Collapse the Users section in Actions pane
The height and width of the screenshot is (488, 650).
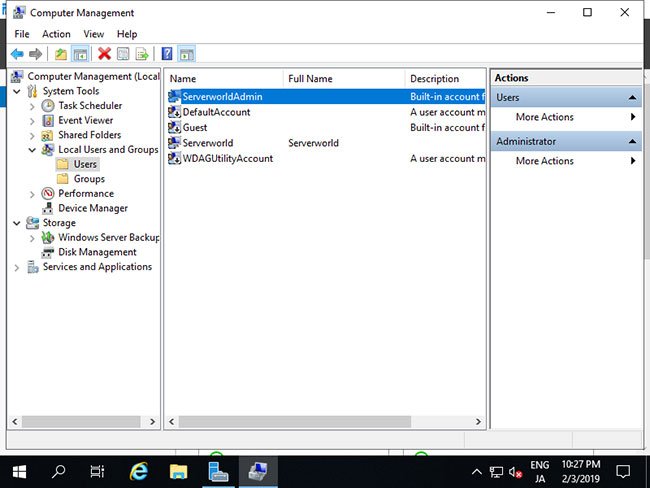632,98
